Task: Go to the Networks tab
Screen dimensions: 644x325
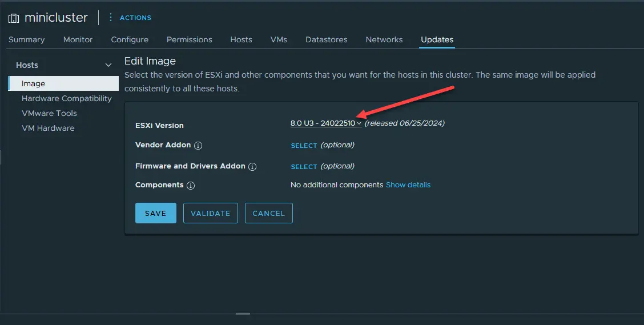Action: coord(384,39)
